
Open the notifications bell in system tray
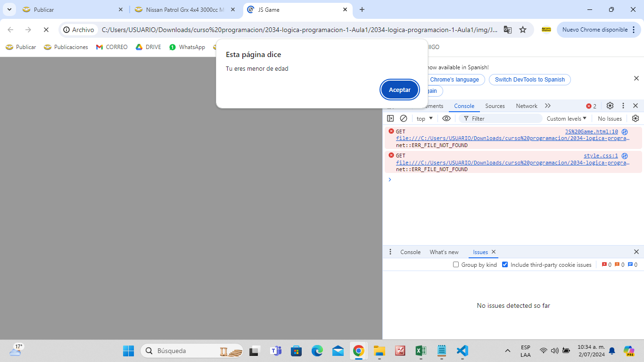coord(612,351)
